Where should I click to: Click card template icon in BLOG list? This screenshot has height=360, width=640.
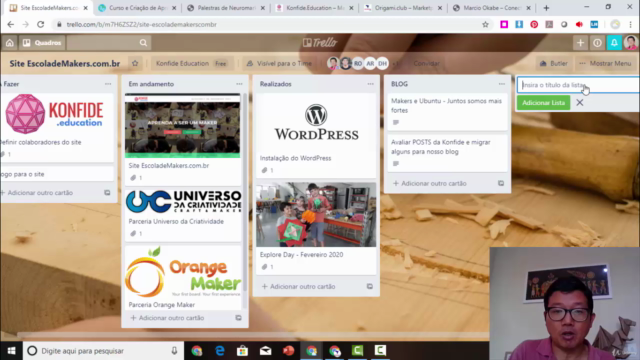tap(501, 184)
